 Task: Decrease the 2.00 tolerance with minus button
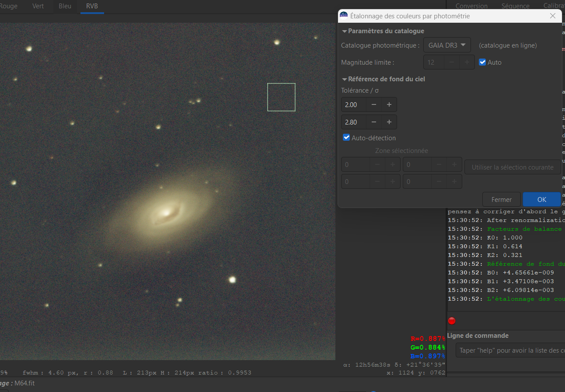coord(373,105)
